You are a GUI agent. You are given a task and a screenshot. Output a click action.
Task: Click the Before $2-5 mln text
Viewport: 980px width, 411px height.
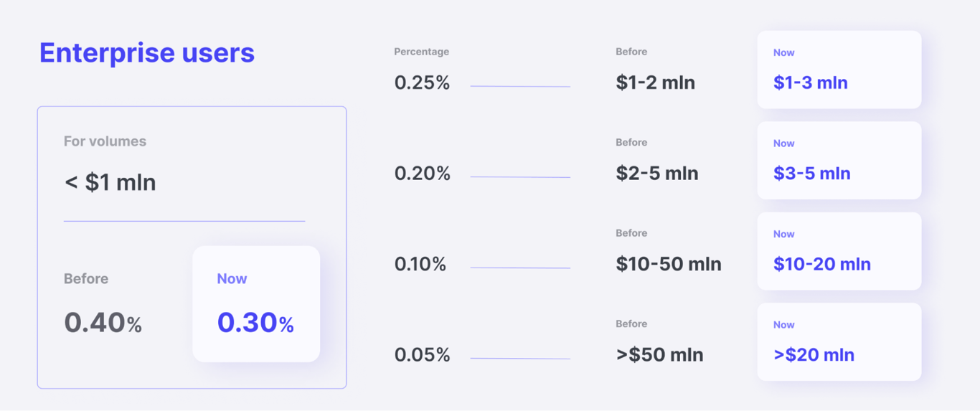coord(656,174)
